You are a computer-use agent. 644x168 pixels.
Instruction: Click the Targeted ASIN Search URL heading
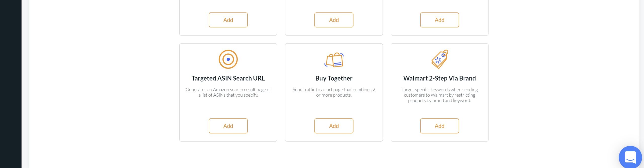click(228, 78)
